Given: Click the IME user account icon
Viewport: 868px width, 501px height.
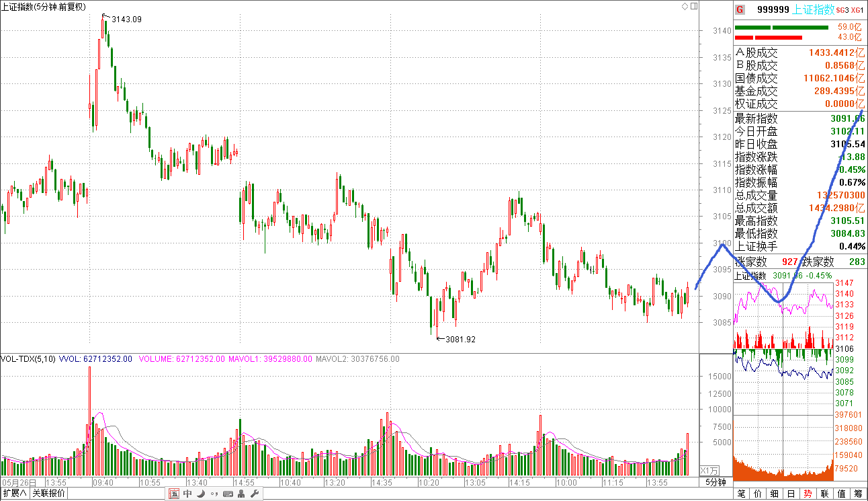Looking at the screenshot, I should point(241,494).
